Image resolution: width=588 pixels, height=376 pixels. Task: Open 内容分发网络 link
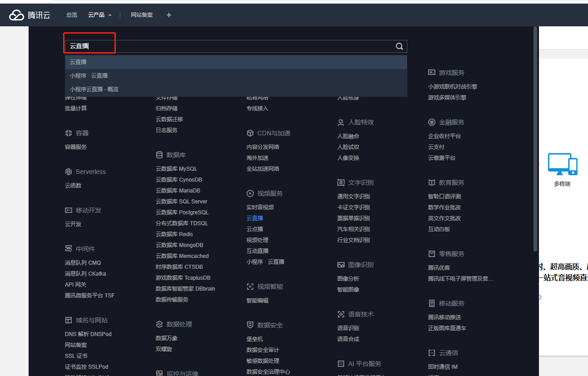coord(263,147)
